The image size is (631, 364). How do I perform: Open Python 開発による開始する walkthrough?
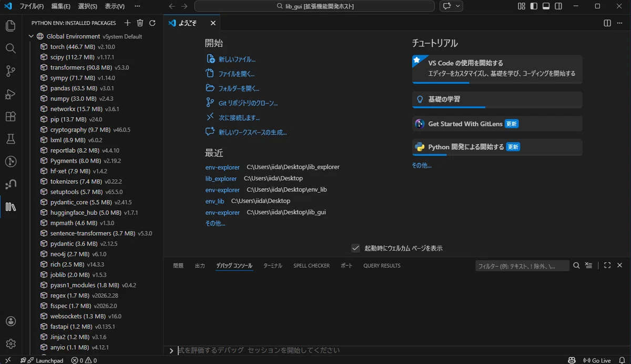click(x=497, y=147)
